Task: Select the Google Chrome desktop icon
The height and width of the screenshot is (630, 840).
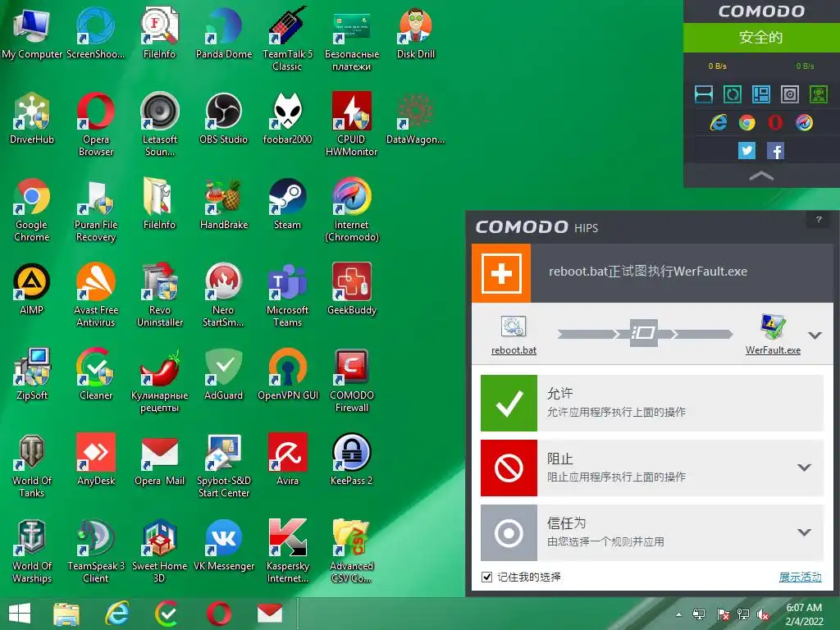Action: 32,210
